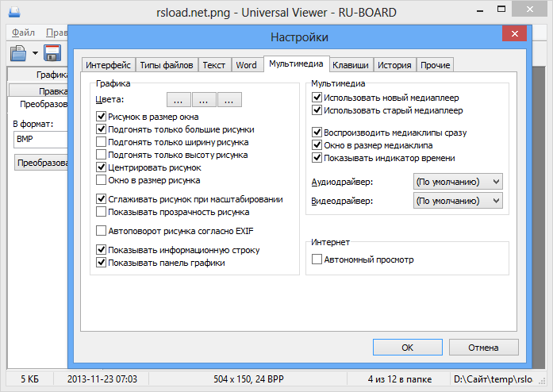Minimize the Universal Viewer window
Image resolution: width=553 pixels, height=392 pixels.
480,10
